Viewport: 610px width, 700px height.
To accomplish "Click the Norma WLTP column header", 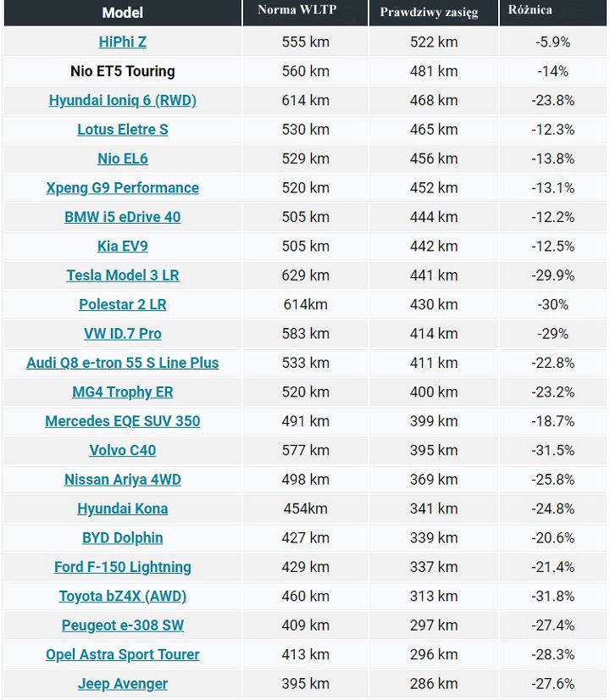I will click(305, 11).
